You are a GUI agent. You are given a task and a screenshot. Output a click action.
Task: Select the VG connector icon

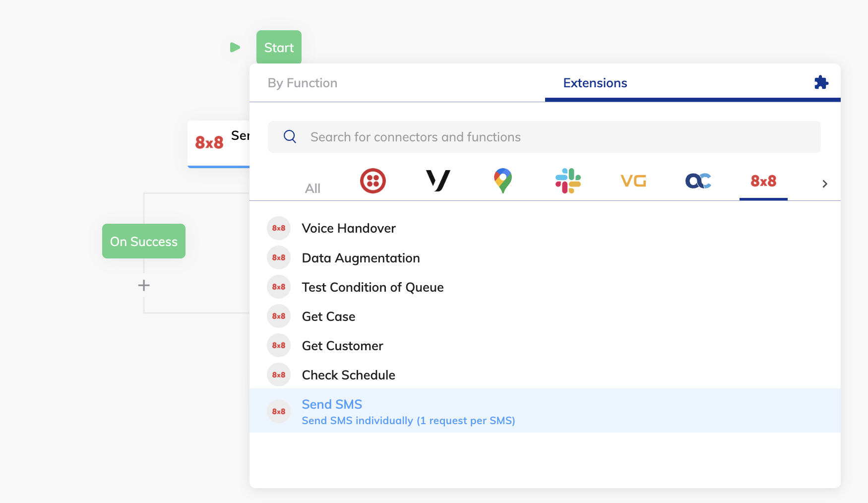633,181
